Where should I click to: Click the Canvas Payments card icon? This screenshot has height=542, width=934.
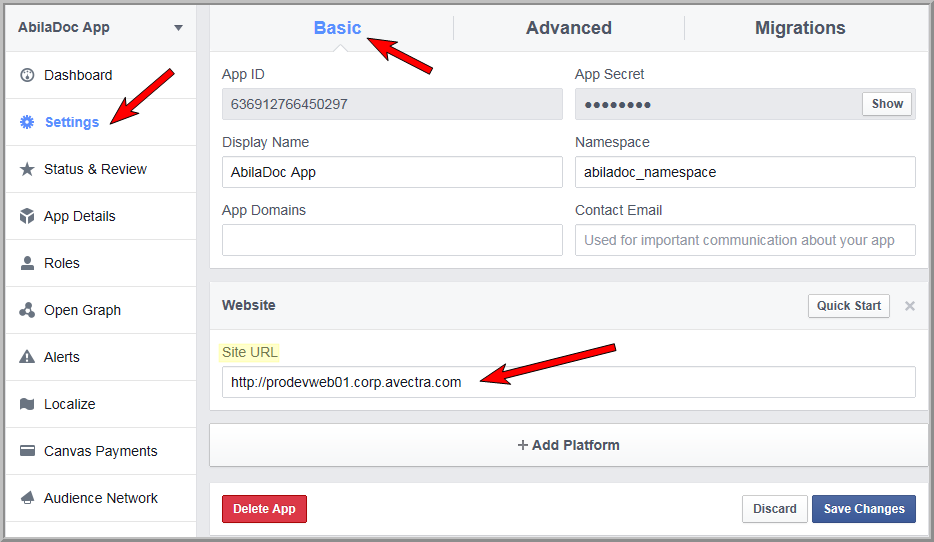coord(27,451)
